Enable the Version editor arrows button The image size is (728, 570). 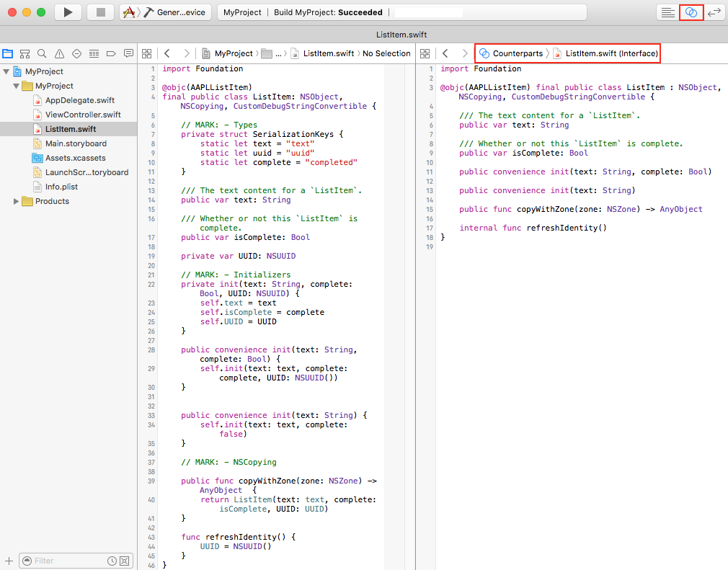tap(714, 12)
